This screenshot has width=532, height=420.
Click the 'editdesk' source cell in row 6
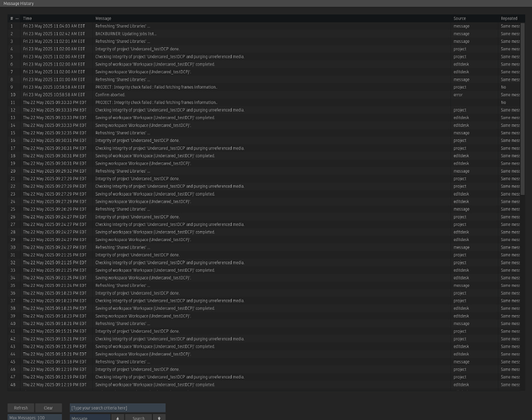(461, 64)
